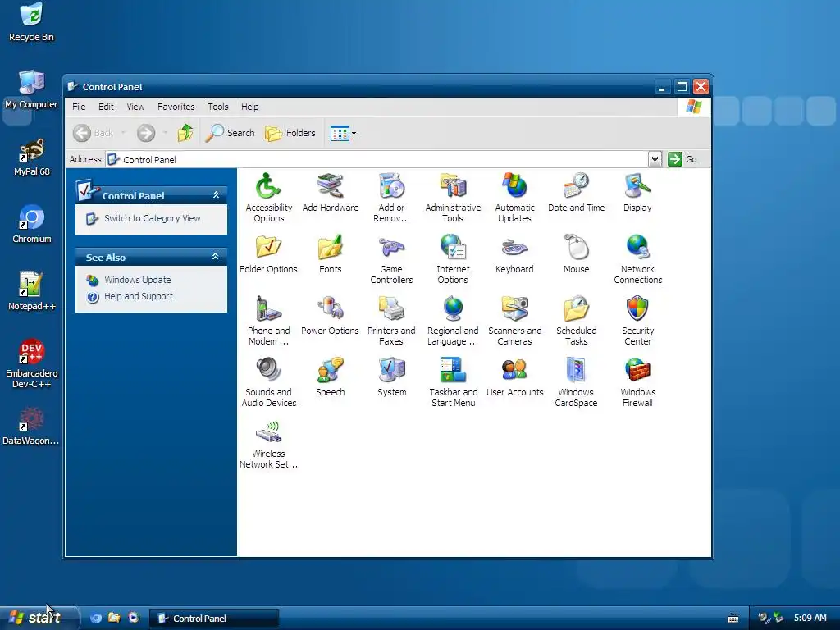Expand the Address bar dropdown arrow
Image resolution: width=840 pixels, height=630 pixels.
pos(655,159)
